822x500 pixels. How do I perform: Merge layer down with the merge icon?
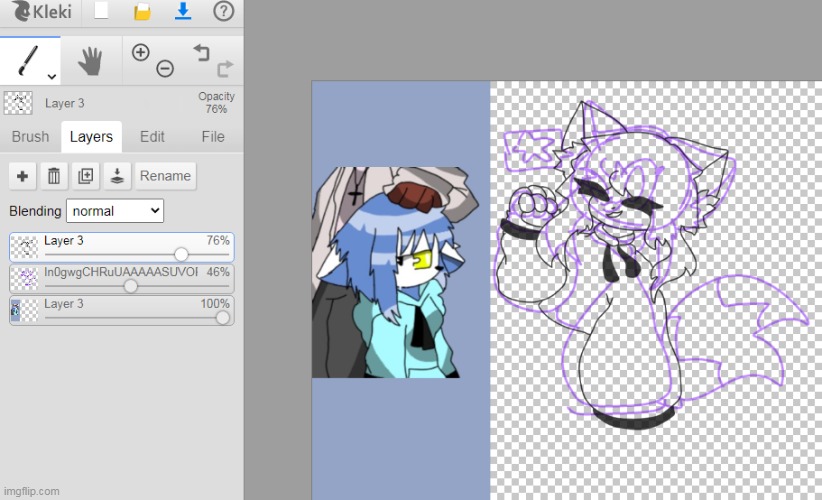pos(117,176)
